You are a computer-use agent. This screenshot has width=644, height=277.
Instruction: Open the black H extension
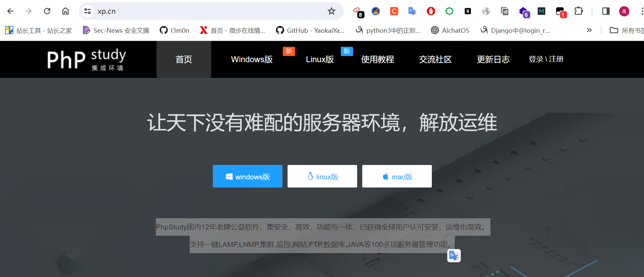pos(468,11)
